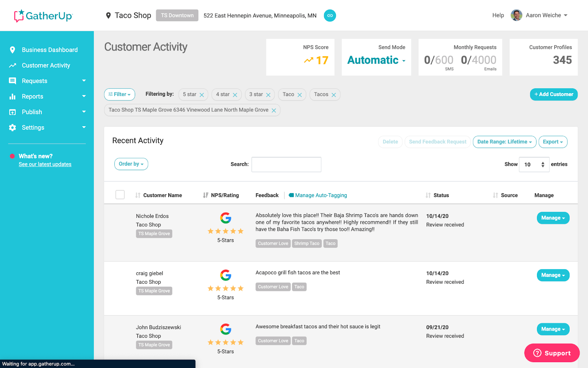This screenshot has width=588, height=368.
Task: Click inside the Search input field
Action: click(286, 164)
